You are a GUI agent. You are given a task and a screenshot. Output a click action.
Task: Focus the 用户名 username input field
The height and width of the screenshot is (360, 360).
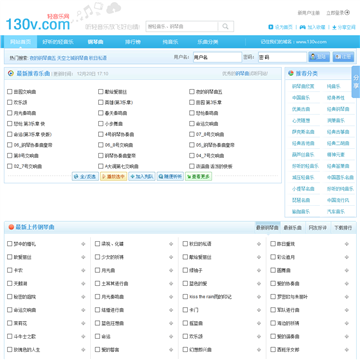tap(217, 57)
